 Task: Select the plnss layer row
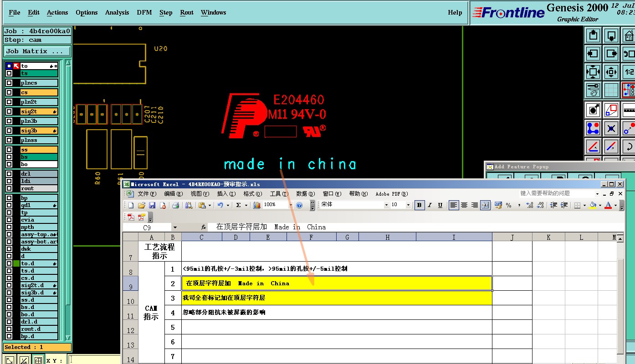click(39, 140)
